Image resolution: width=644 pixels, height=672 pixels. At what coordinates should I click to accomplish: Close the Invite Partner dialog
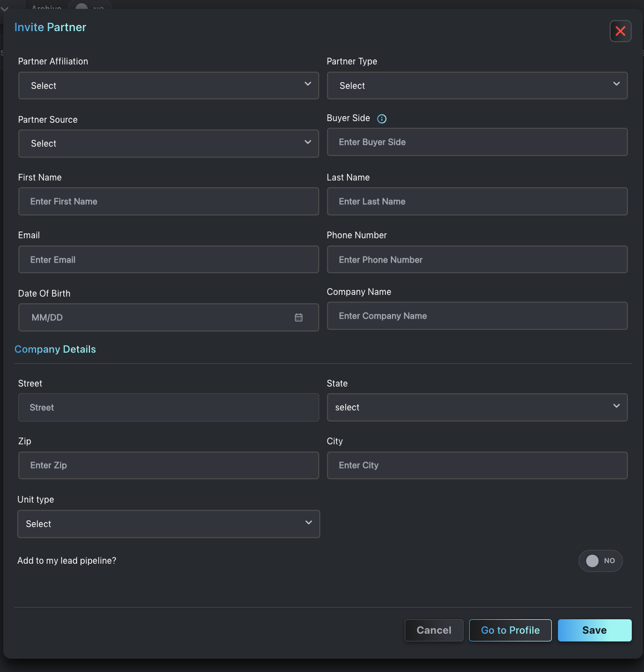click(620, 31)
